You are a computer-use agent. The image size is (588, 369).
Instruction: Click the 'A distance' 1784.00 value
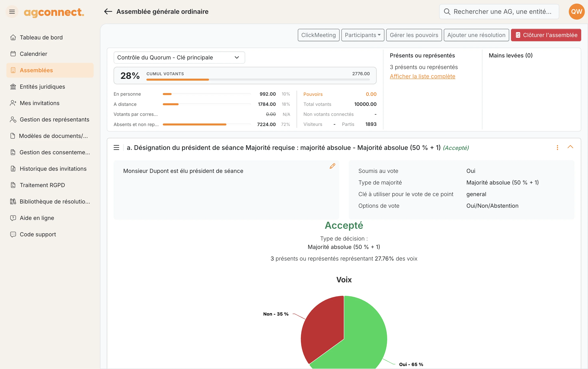(x=267, y=104)
